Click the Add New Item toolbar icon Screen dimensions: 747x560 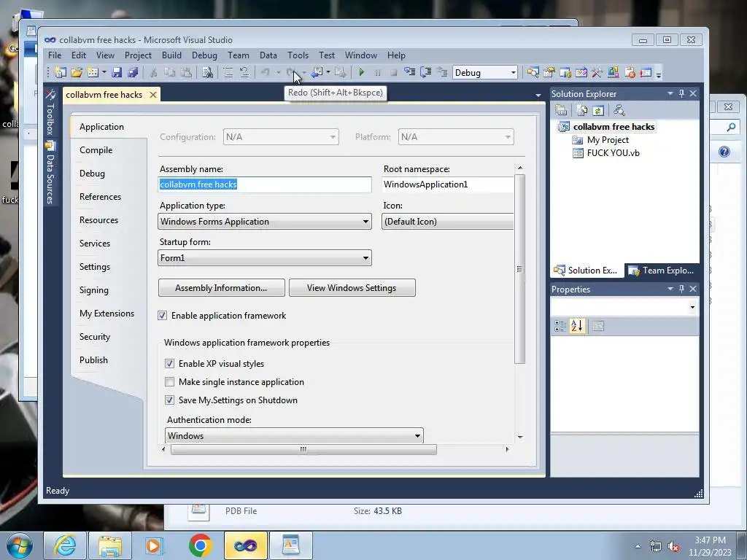click(93, 72)
